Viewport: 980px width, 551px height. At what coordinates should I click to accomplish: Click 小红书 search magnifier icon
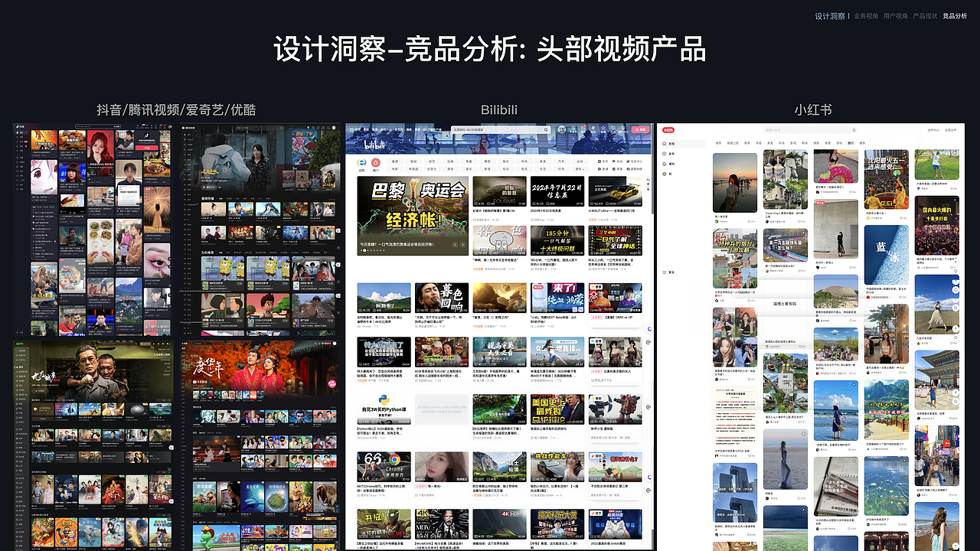click(854, 130)
